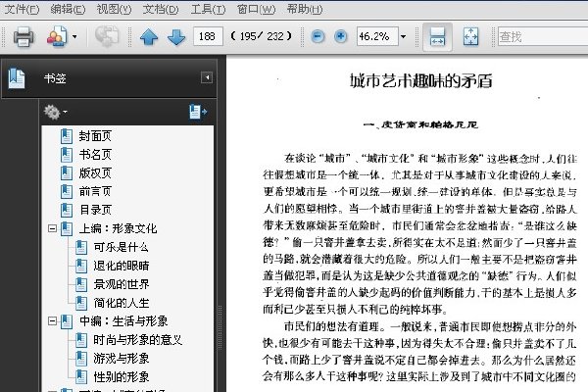The width and height of the screenshot is (588, 392).
Task: Zoom out with the minus button
Action: click(x=318, y=36)
